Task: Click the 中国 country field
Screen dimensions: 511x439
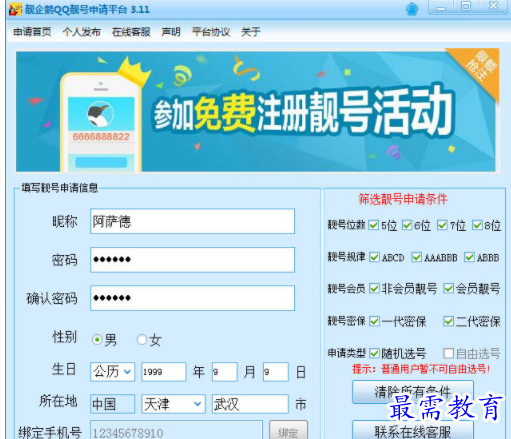Action: point(113,404)
